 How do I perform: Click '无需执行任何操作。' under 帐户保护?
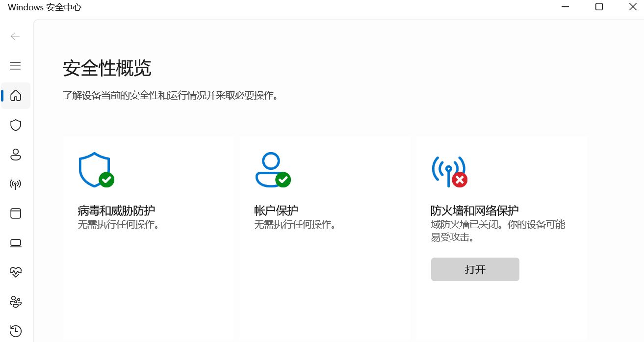click(x=295, y=225)
